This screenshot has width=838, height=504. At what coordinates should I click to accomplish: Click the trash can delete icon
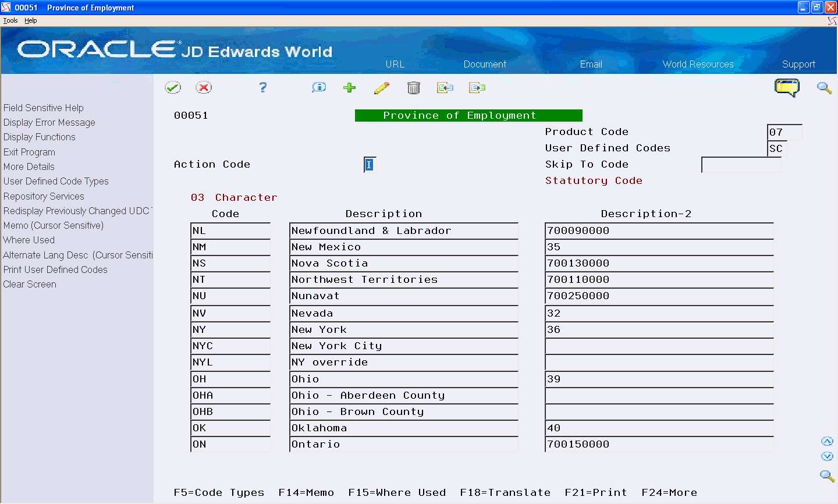click(414, 87)
